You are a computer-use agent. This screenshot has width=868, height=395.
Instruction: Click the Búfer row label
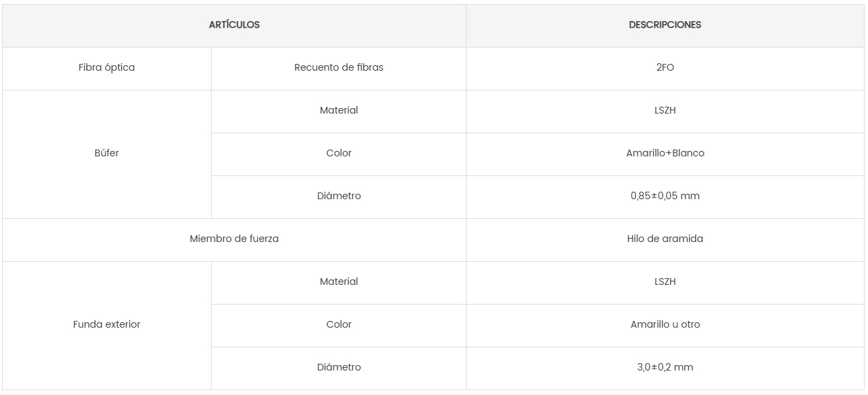pos(107,154)
